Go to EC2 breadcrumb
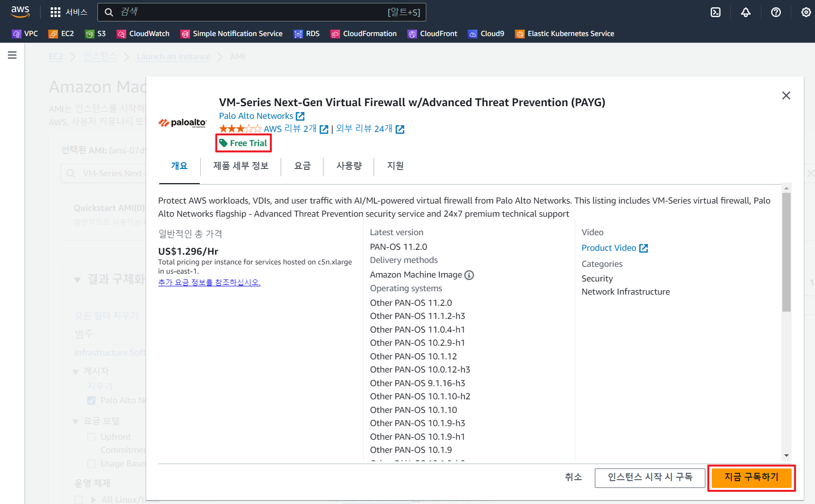The image size is (815, 504). tap(56, 56)
